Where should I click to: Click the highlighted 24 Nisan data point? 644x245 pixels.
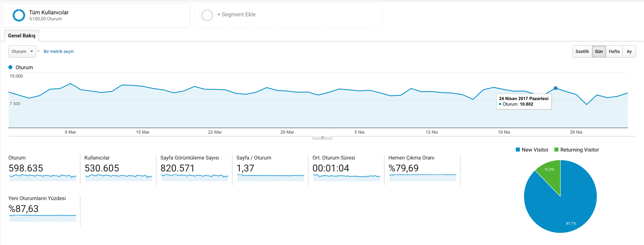point(555,88)
